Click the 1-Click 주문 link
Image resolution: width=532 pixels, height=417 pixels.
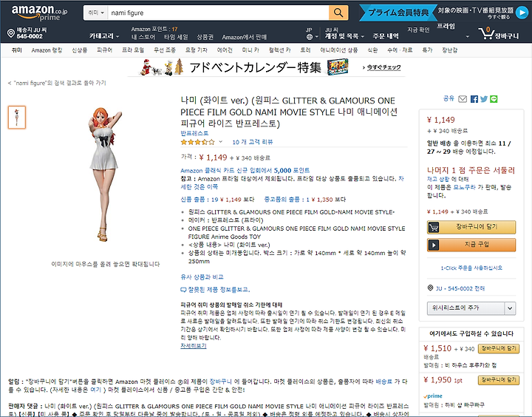[471, 268]
